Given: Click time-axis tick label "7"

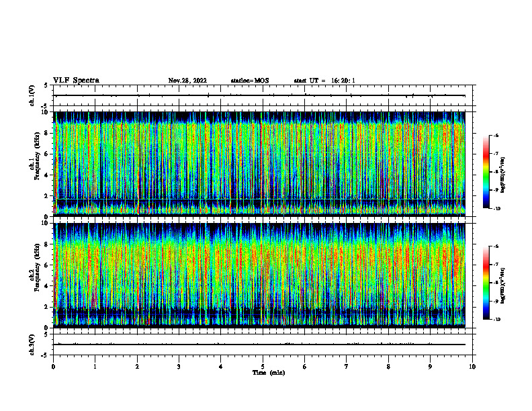Looking at the screenshot, I should pyautogui.click(x=347, y=367).
